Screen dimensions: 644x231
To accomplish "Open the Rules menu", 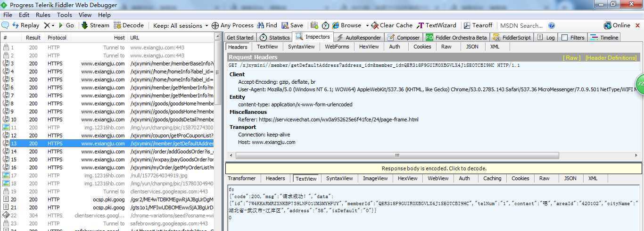I will tap(43, 15).
